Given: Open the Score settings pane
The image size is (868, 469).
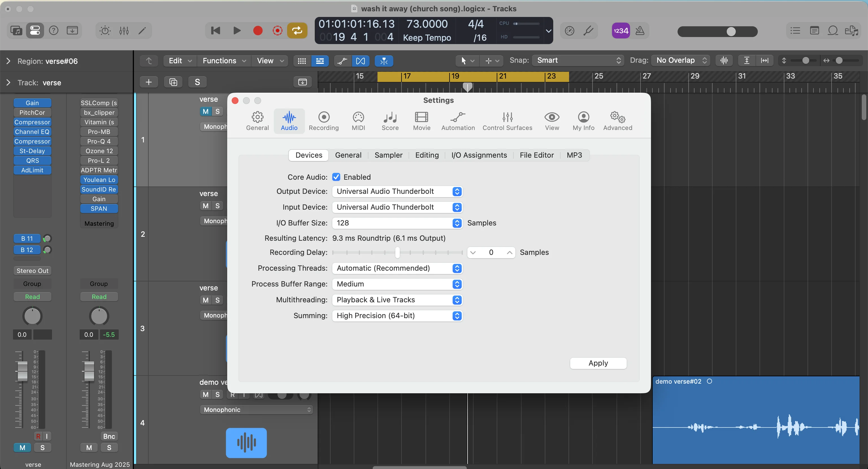Looking at the screenshot, I should [390, 121].
